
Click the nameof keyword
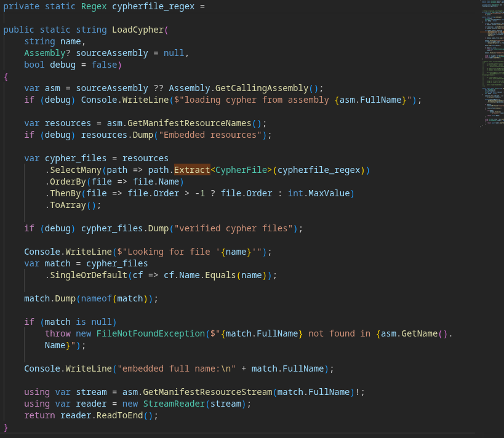click(x=96, y=298)
